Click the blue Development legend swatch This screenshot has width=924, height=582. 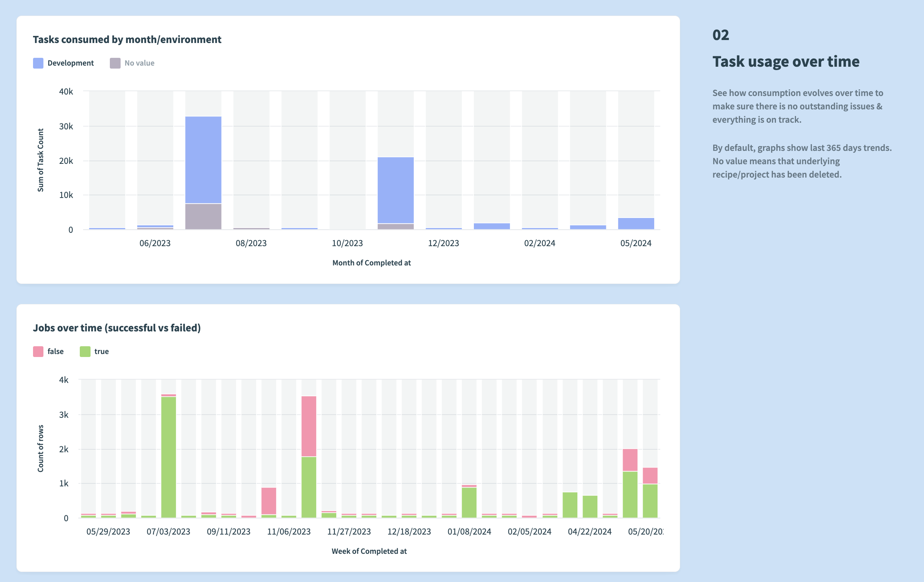38,63
